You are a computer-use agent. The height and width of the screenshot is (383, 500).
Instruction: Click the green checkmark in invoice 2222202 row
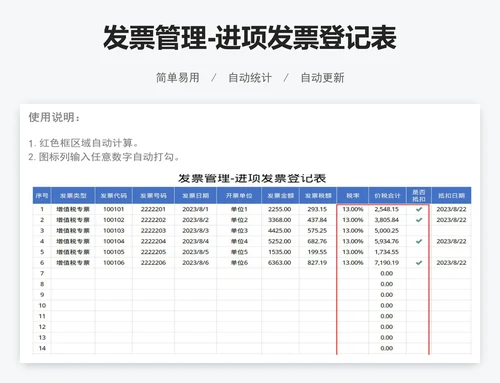click(419, 220)
